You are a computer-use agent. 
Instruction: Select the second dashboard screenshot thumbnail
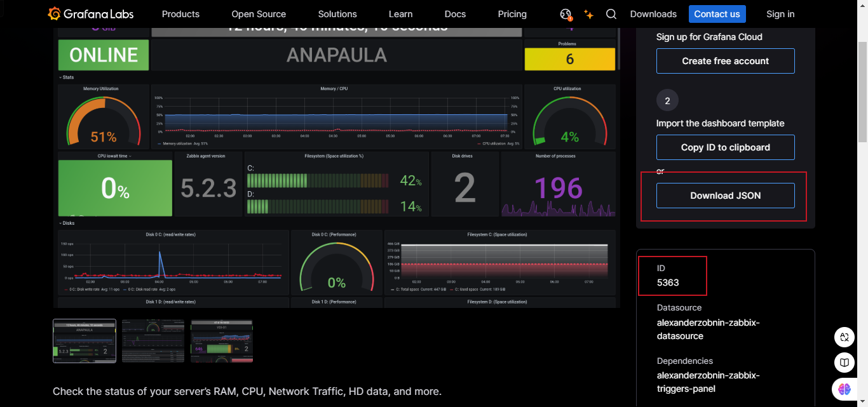(153, 341)
